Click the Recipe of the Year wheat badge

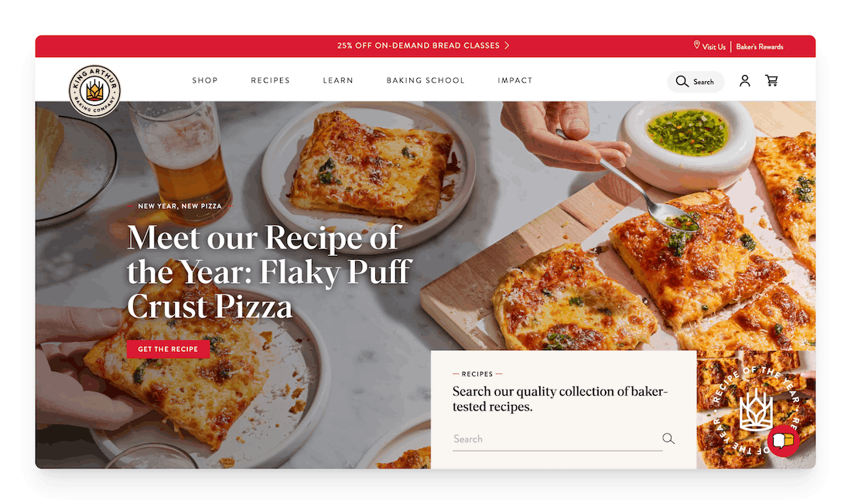coord(756,410)
